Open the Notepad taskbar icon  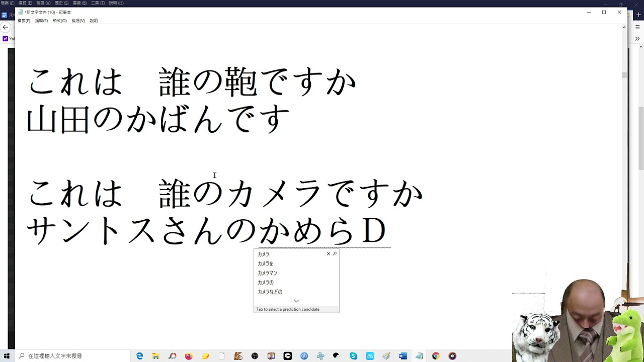tap(419, 356)
